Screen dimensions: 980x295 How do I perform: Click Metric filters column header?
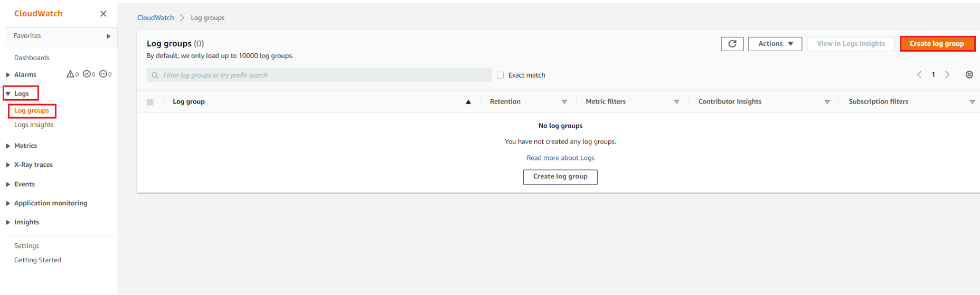tap(606, 102)
